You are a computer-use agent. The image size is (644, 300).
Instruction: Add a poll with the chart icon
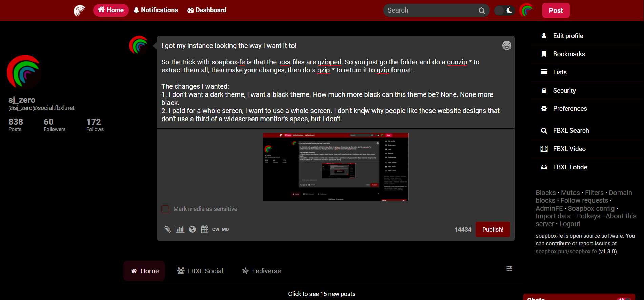[x=180, y=229]
